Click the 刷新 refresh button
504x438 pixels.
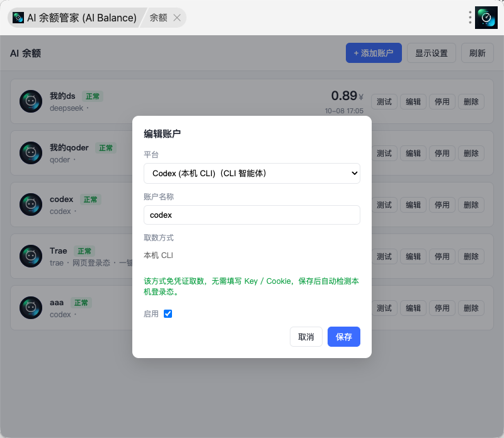478,53
